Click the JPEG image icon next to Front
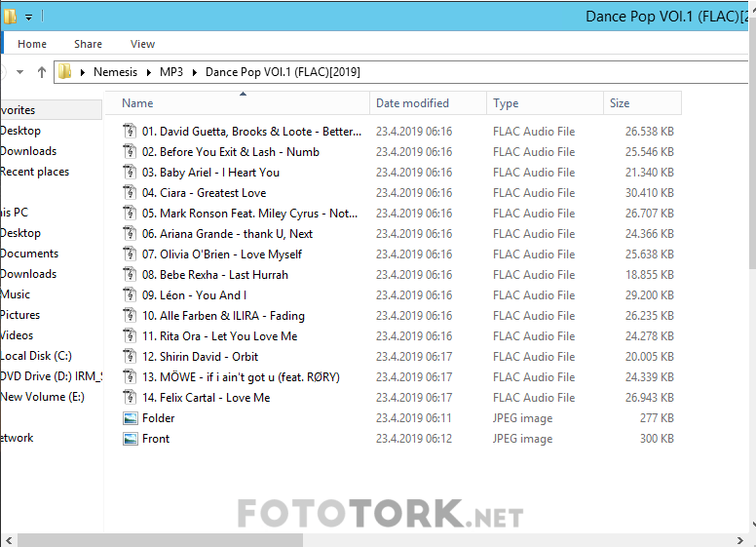This screenshot has height=547, width=756. (130, 438)
